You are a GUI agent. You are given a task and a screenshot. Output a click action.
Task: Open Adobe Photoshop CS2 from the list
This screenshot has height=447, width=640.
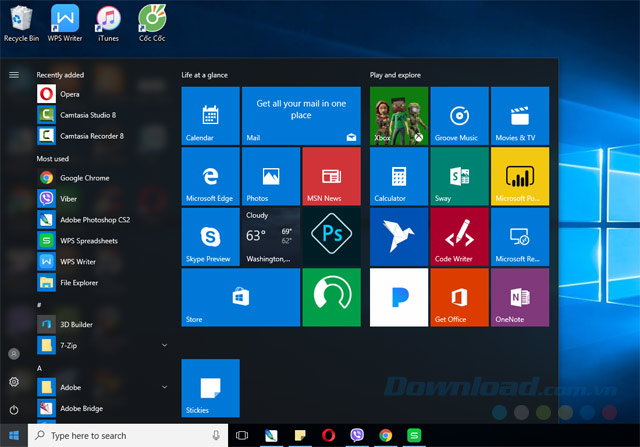tap(102, 220)
